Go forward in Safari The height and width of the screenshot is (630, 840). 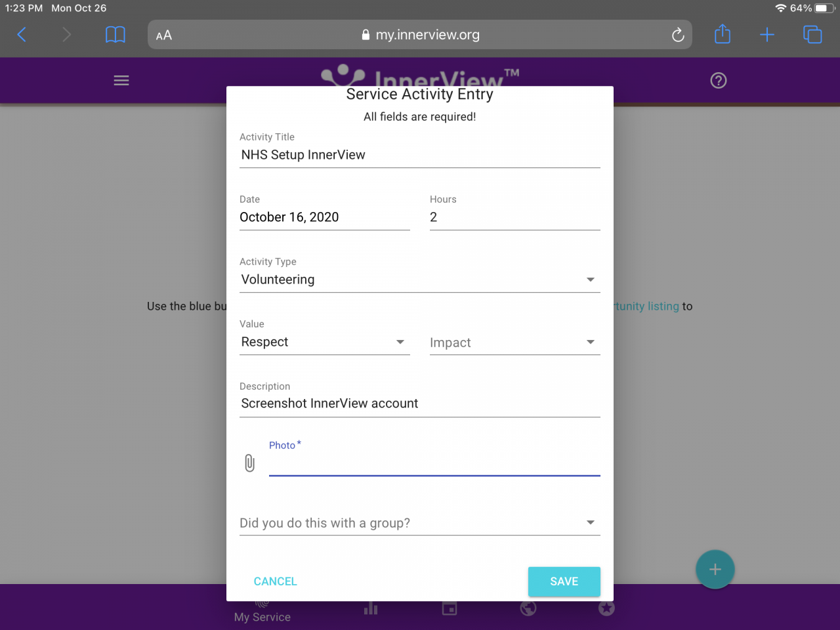coord(66,35)
